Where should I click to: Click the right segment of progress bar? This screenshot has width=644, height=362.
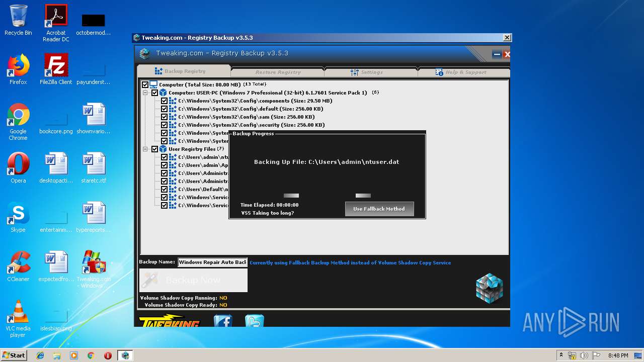[x=363, y=196]
